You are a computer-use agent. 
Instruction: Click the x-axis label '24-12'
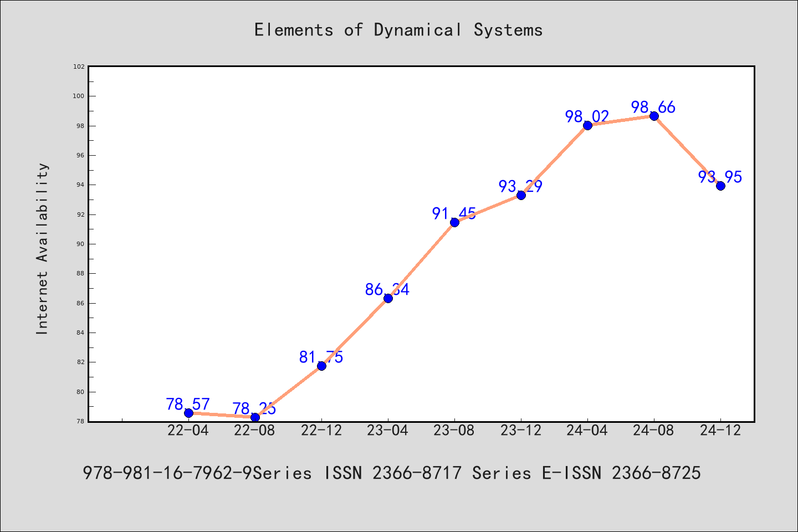[x=720, y=431]
